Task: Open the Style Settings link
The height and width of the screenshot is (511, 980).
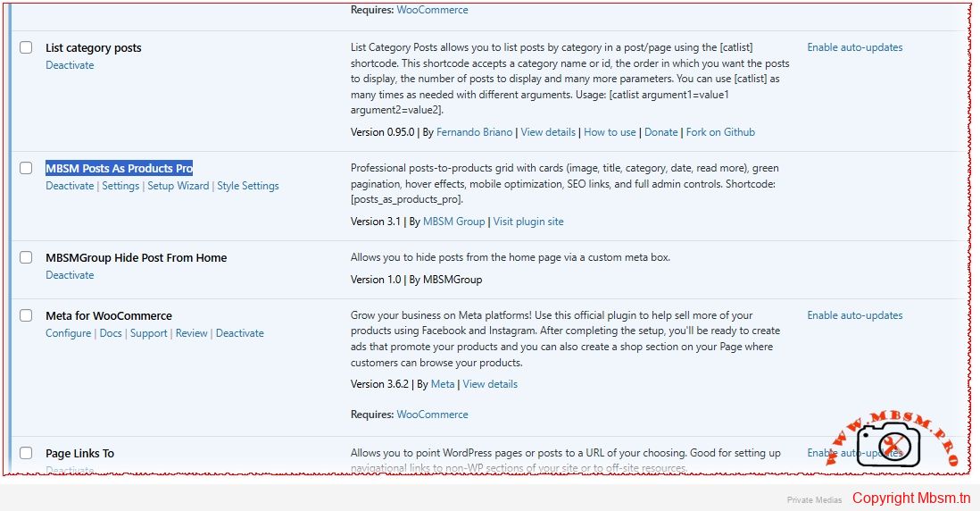Action: pyautogui.click(x=248, y=186)
